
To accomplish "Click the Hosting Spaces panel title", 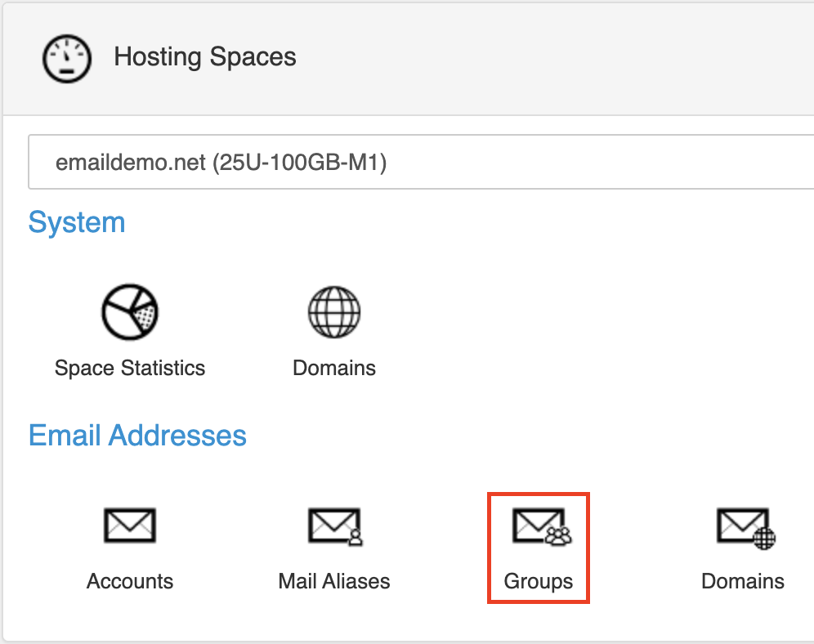I will pos(205,56).
